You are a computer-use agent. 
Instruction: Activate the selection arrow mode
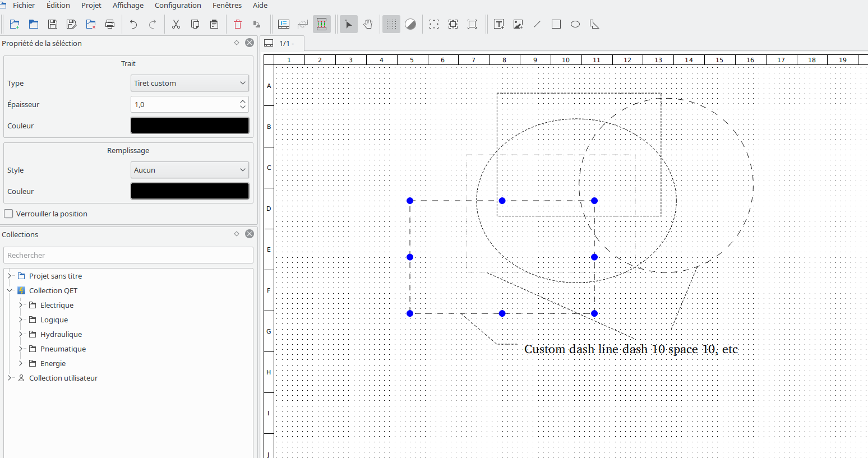coord(349,24)
